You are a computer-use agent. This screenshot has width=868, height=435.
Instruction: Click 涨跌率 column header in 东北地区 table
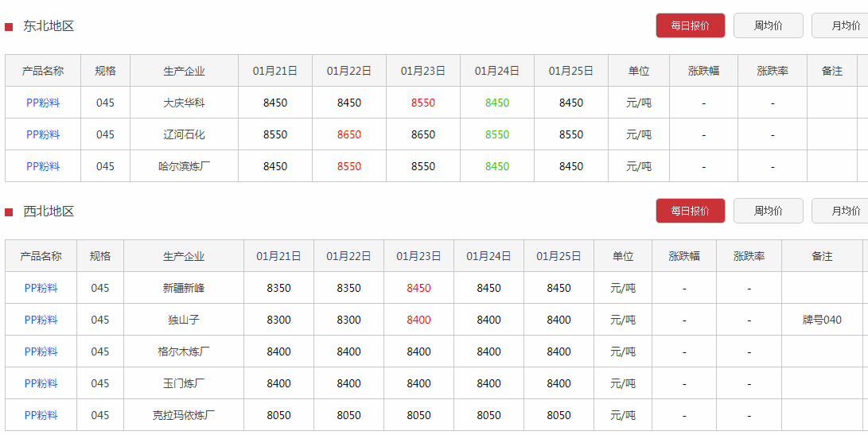click(x=773, y=71)
